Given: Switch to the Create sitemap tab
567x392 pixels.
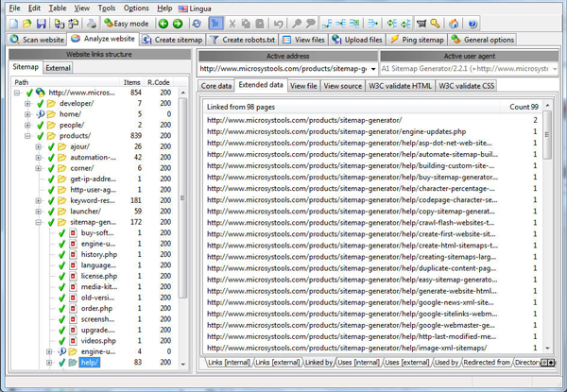Looking at the screenshot, I should click(x=173, y=40).
